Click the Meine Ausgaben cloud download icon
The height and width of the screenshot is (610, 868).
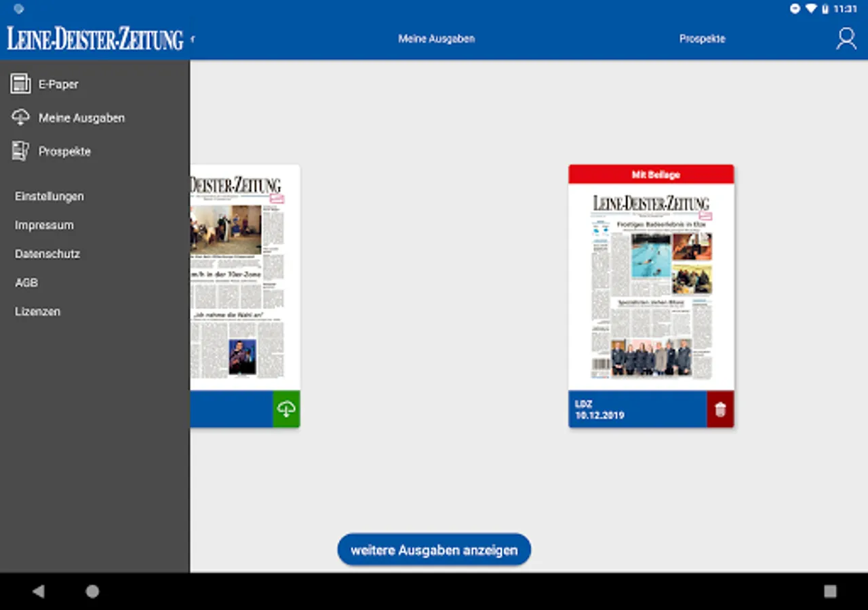[20, 117]
